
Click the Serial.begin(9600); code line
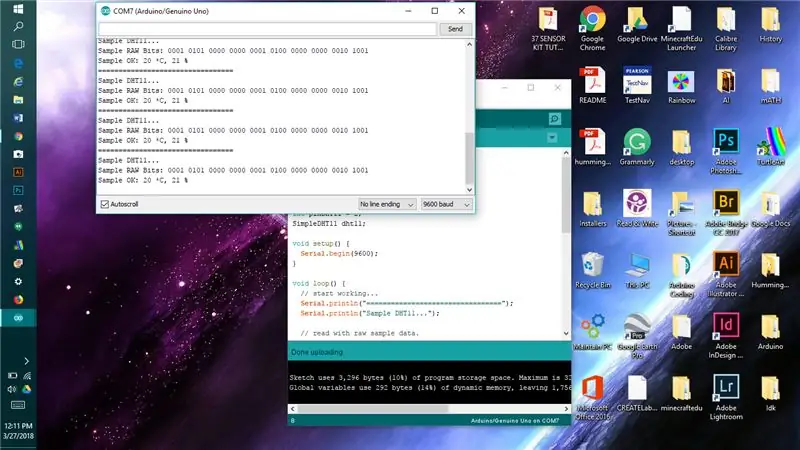pyautogui.click(x=339, y=254)
